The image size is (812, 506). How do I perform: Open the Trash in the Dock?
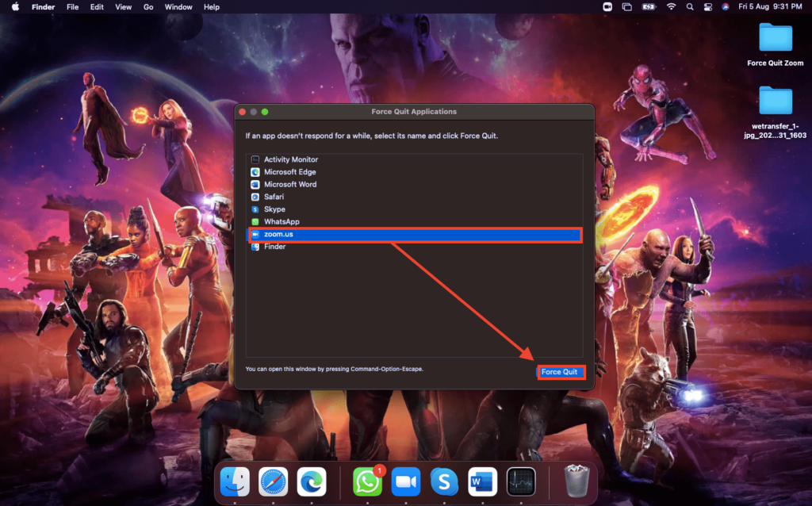pyautogui.click(x=576, y=481)
